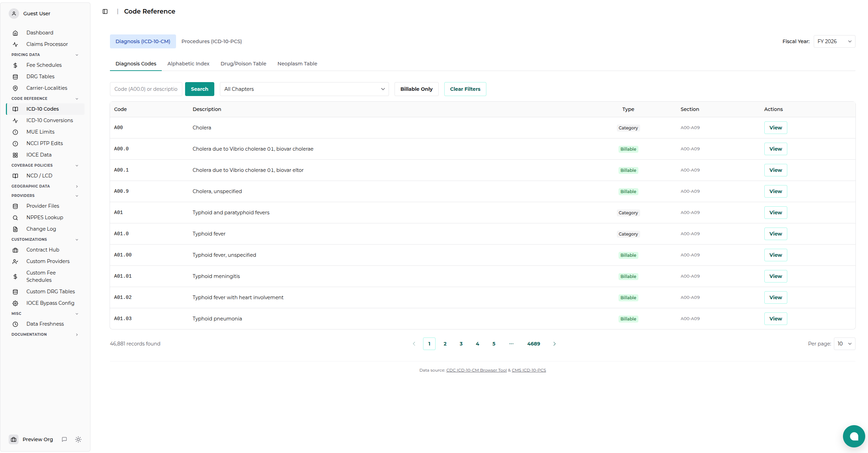Switch to Procedures (ICD-10-PCS) tab
The image size is (868, 453).
212,41
